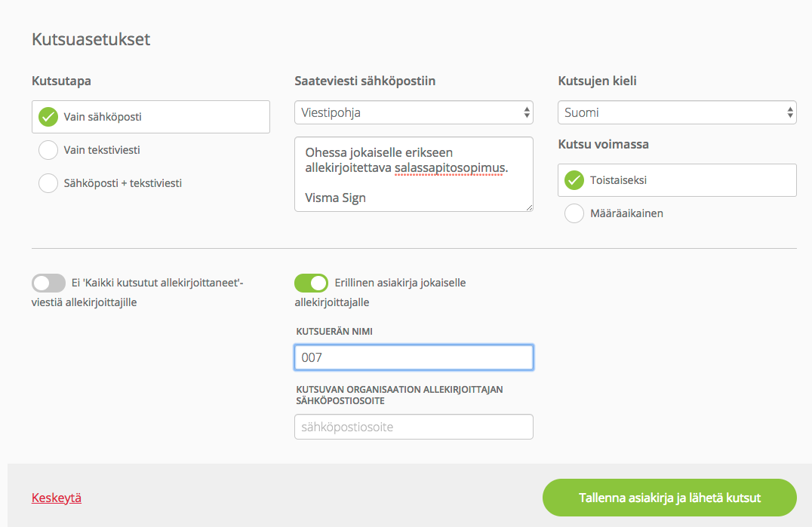Click Tallenna asiakirja ja lähetä kutsut button
This screenshot has height=527, width=812.
pyautogui.click(x=669, y=498)
